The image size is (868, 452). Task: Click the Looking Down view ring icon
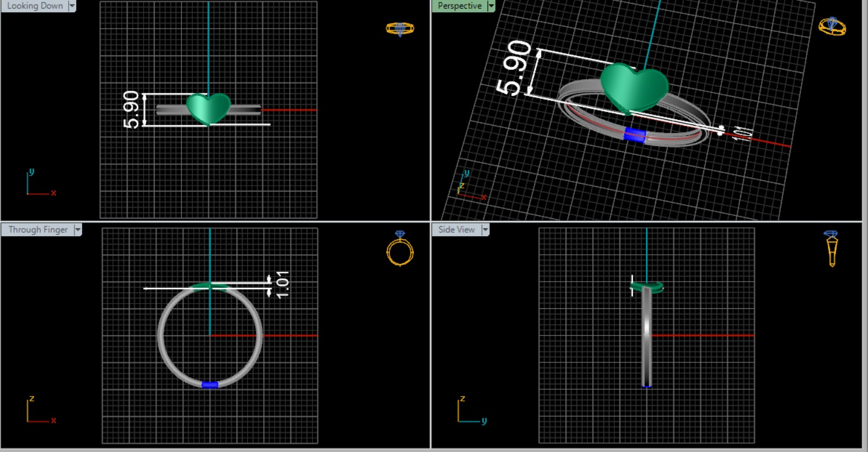pos(400,29)
